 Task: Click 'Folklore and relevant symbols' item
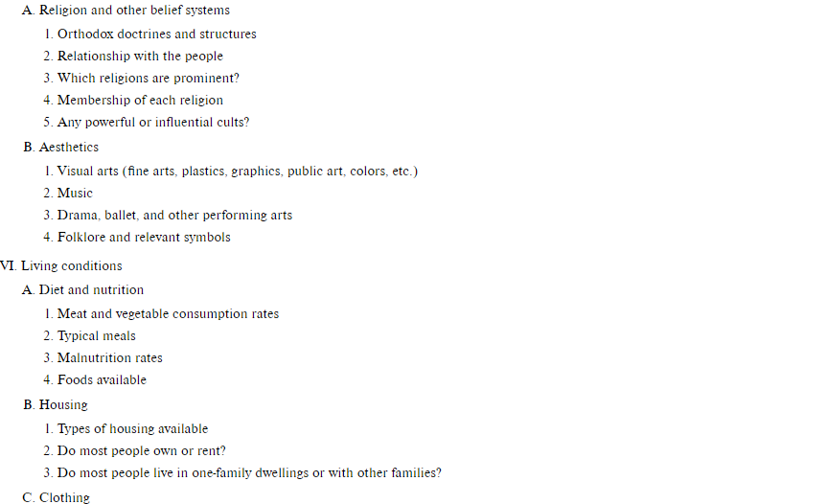144,238
